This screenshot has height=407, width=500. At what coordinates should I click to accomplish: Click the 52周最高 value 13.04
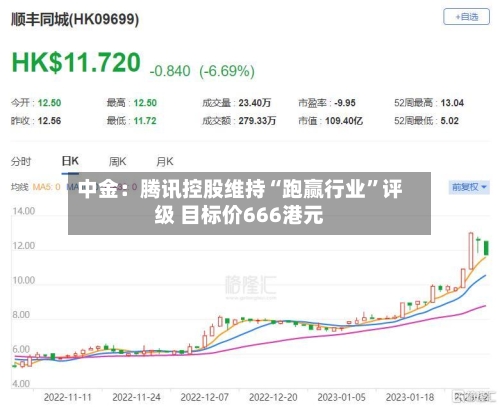point(452,103)
